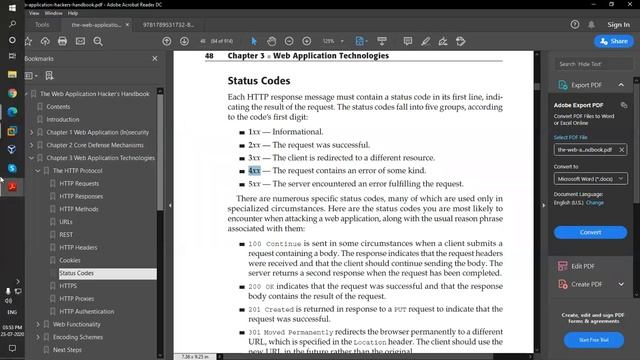The image size is (640, 360).
Task: Go to previous page arrow
Action: click(167, 41)
